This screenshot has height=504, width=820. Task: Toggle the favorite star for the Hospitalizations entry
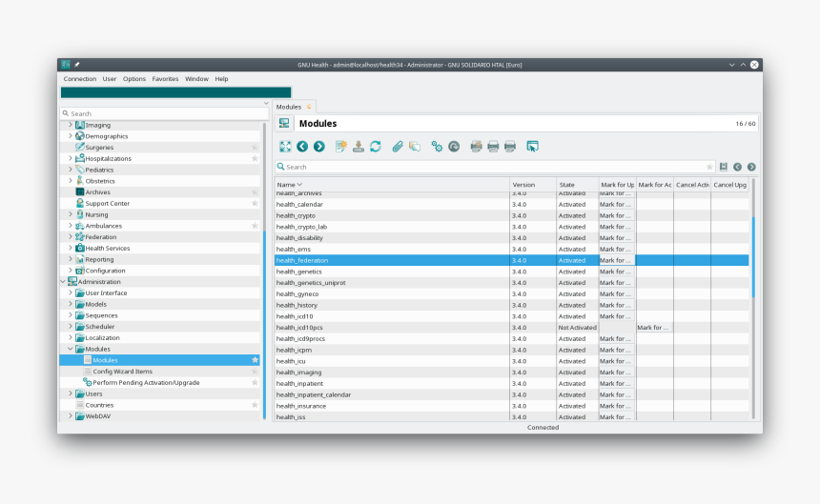pos(255,158)
